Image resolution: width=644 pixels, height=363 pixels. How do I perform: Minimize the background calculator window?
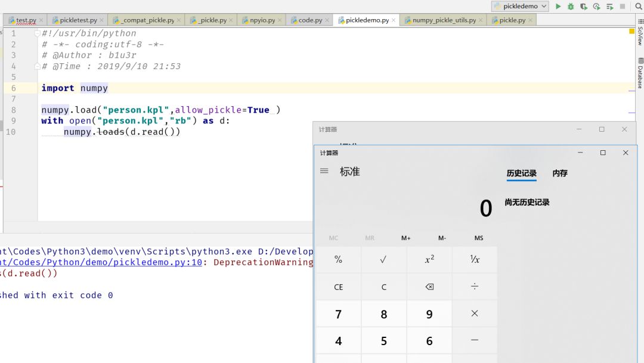tap(579, 129)
